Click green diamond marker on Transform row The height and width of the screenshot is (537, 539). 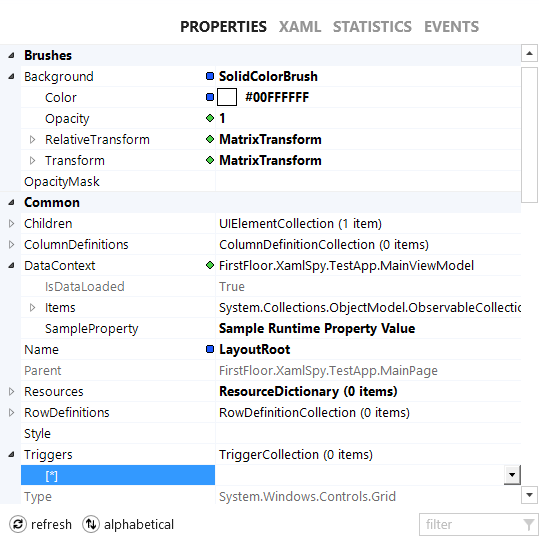[x=210, y=160]
